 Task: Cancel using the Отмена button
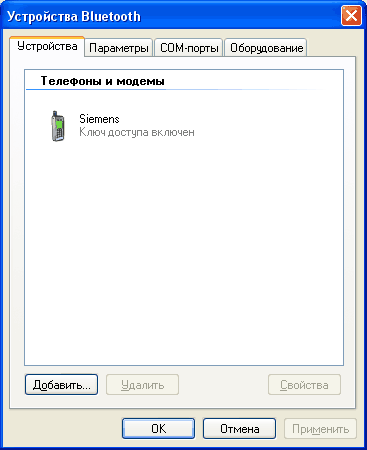[239, 428]
